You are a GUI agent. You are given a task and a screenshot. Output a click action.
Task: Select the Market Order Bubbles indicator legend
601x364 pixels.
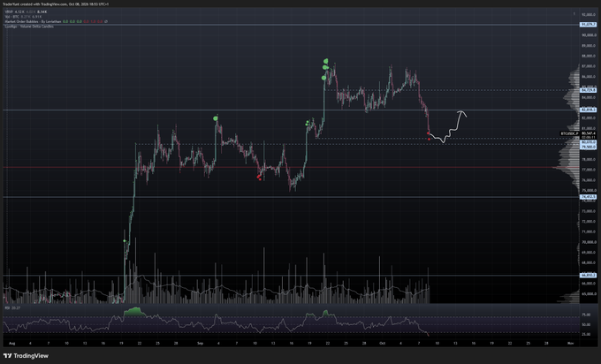[56, 21]
